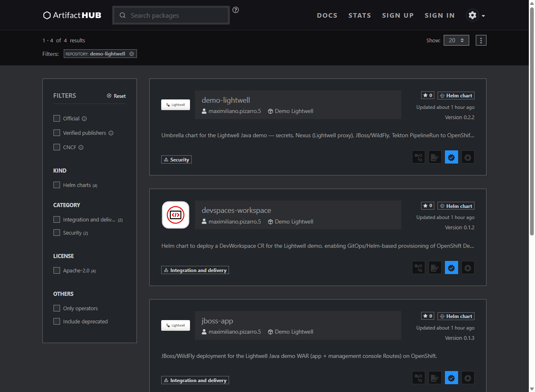Select the Security category checkbox
The height and width of the screenshot is (392, 535).
57,233
